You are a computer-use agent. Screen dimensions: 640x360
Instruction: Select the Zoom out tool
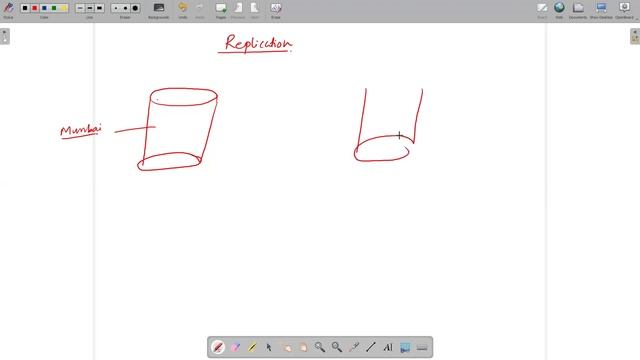(x=337, y=347)
